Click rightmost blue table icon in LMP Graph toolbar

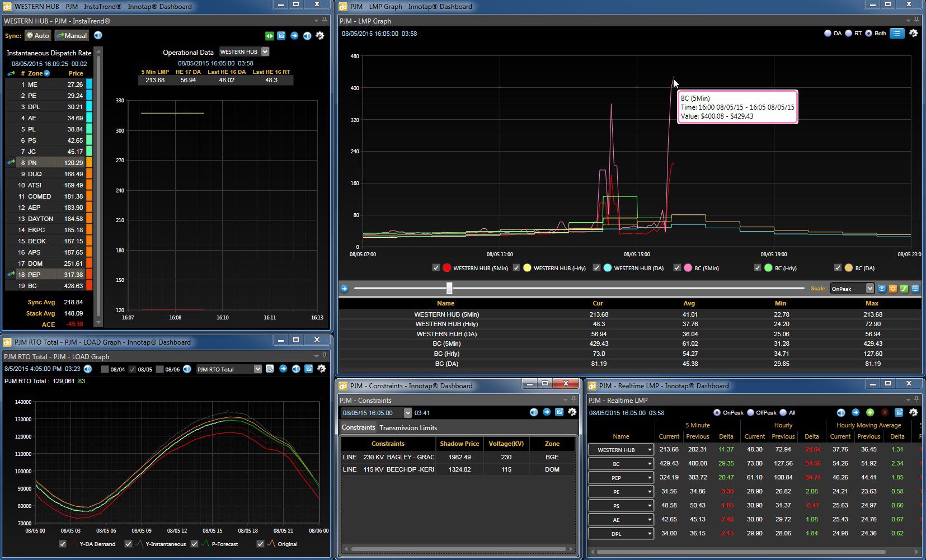915,289
